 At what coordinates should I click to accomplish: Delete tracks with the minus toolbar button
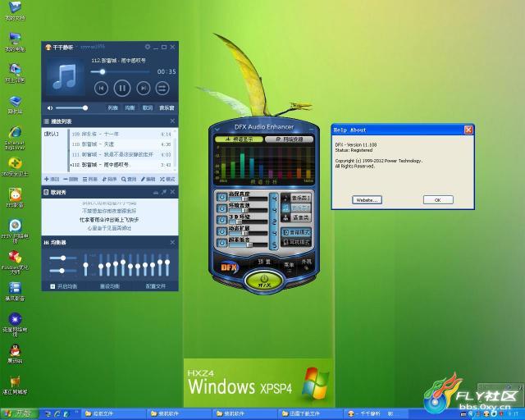pos(71,179)
